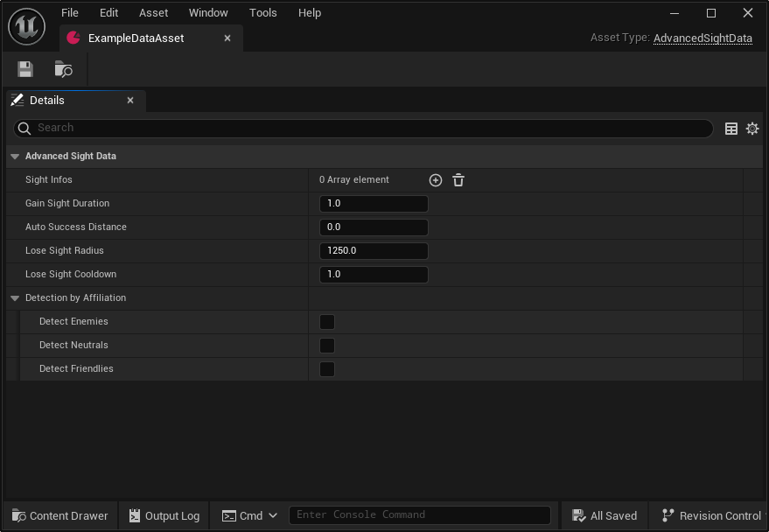
Task: Close the ExampleDataAsset tab
Action: (227, 38)
